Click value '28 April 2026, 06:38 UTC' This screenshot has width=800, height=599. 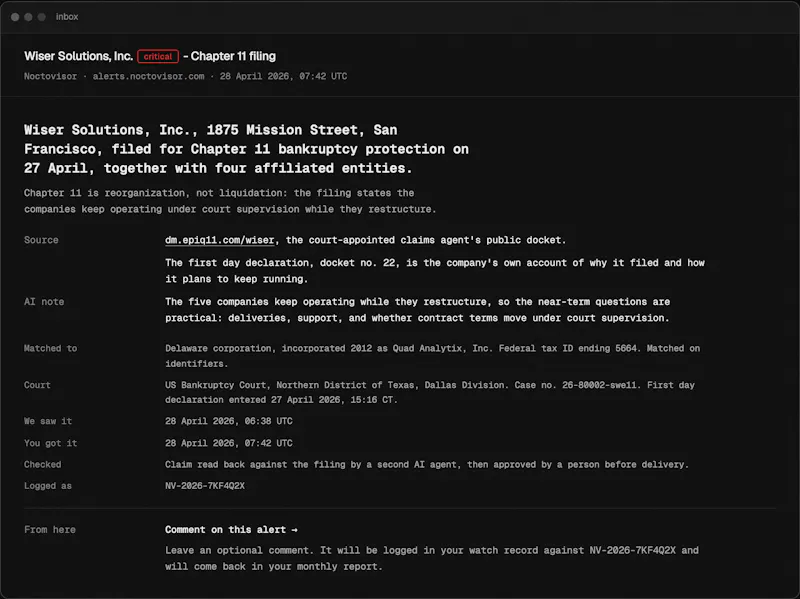point(229,421)
